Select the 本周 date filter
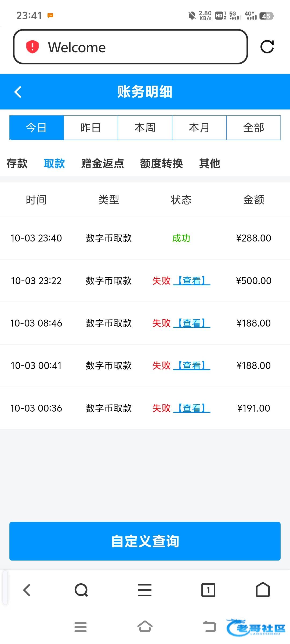This screenshot has width=290, height=644. point(145,128)
